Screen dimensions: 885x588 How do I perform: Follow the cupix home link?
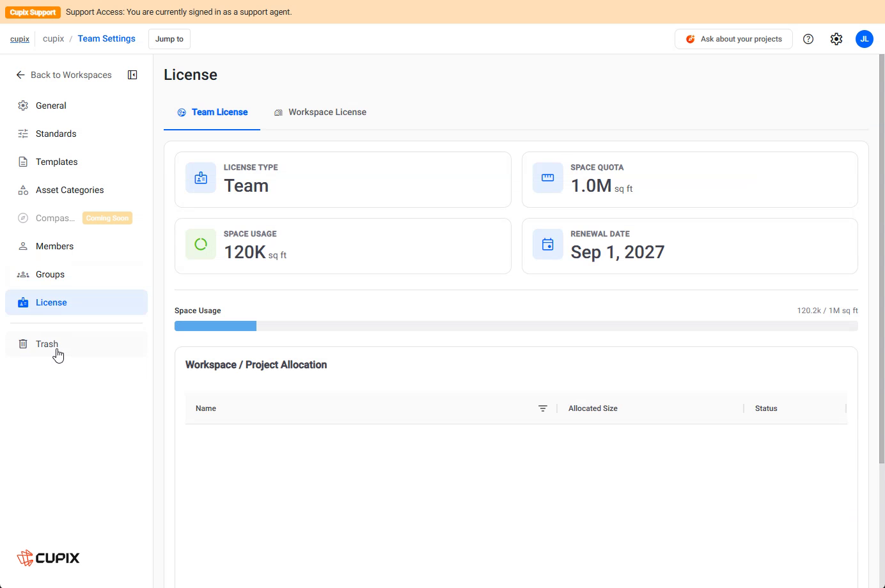click(x=20, y=39)
